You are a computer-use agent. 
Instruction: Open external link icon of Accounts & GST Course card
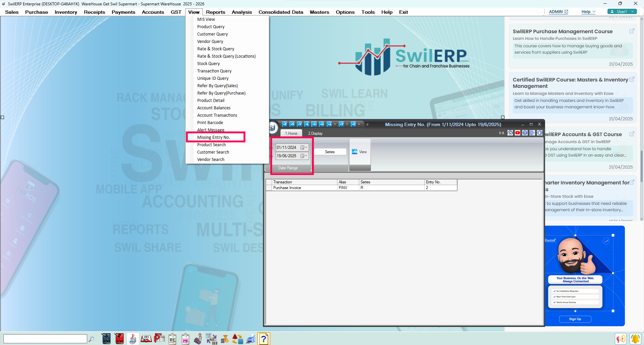(632, 134)
